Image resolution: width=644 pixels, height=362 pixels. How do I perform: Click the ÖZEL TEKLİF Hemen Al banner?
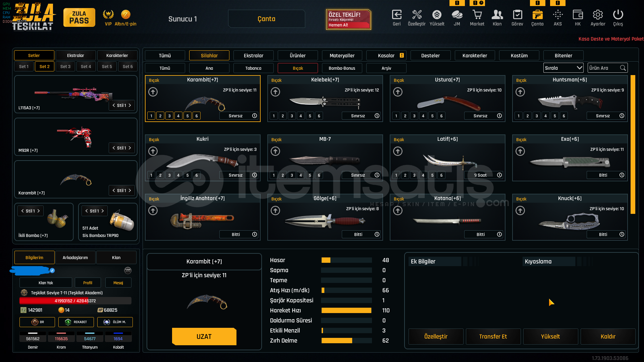[x=348, y=19]
